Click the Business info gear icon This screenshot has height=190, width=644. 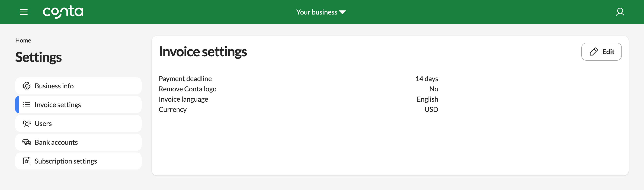pos(27,86)
